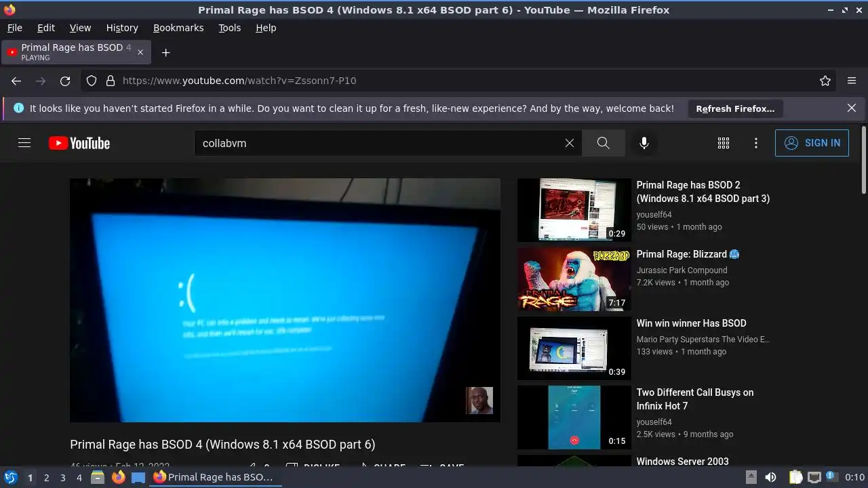This screenshot has height=488, width=868.
Task: Open the Bookmarks menu
Action: point(178,28)
